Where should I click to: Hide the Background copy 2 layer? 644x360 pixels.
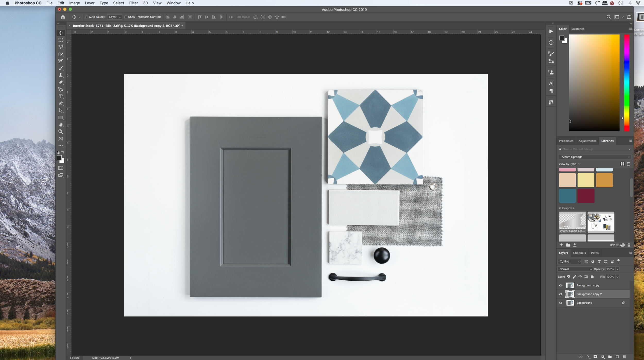561,294
